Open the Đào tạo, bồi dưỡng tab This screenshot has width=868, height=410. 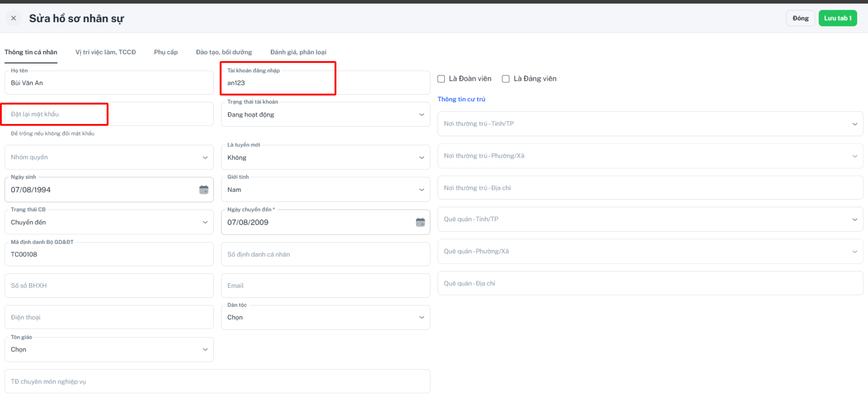224,52
